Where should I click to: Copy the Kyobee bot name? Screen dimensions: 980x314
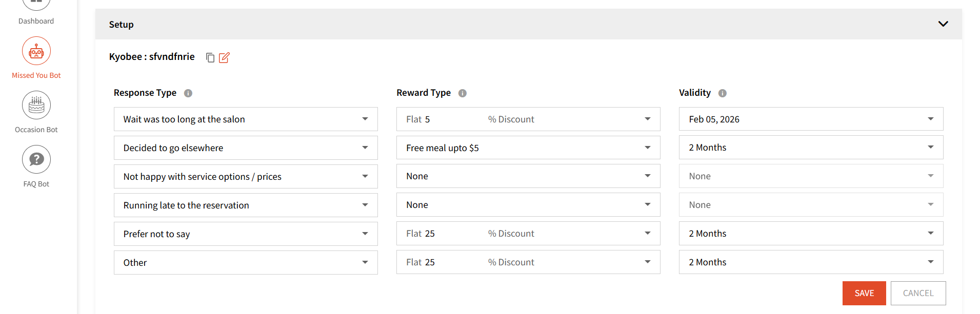click(210, 57)
